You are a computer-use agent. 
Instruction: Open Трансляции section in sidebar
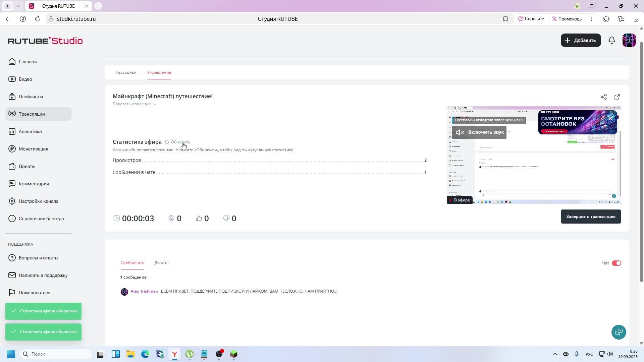(x=32, y=114)
